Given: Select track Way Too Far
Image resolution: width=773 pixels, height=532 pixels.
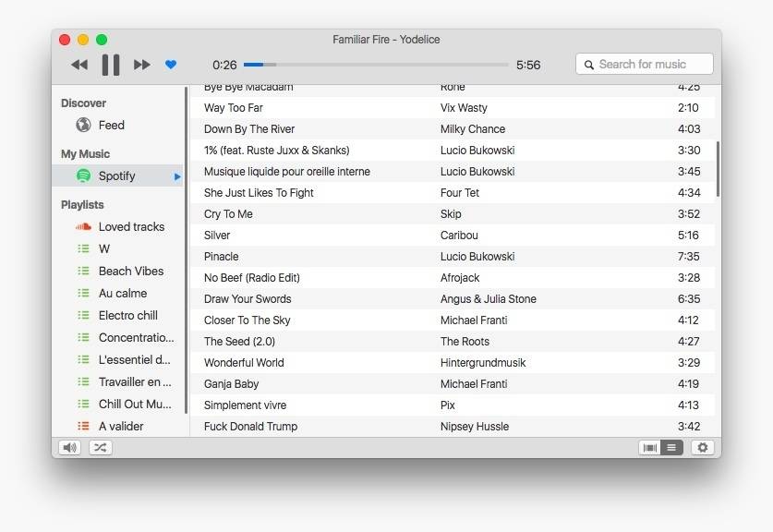Looking at the screenshot, I should (x=453, y=107).
